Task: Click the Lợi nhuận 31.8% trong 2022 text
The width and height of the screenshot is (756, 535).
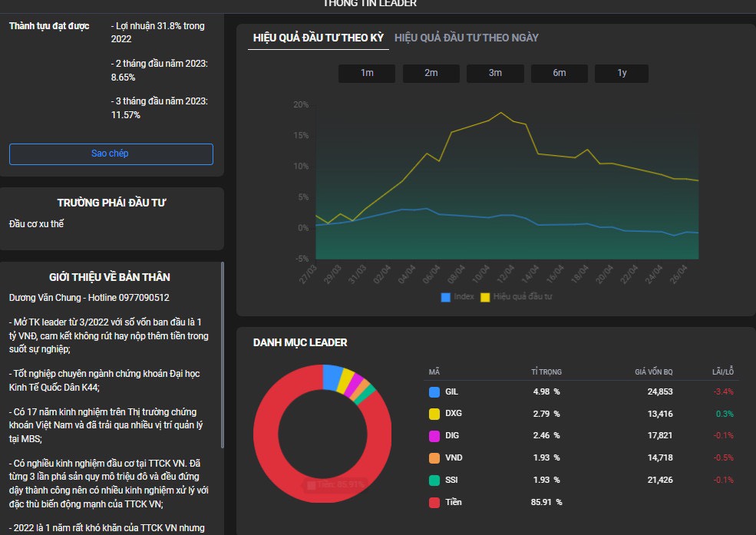Action: 157,32
